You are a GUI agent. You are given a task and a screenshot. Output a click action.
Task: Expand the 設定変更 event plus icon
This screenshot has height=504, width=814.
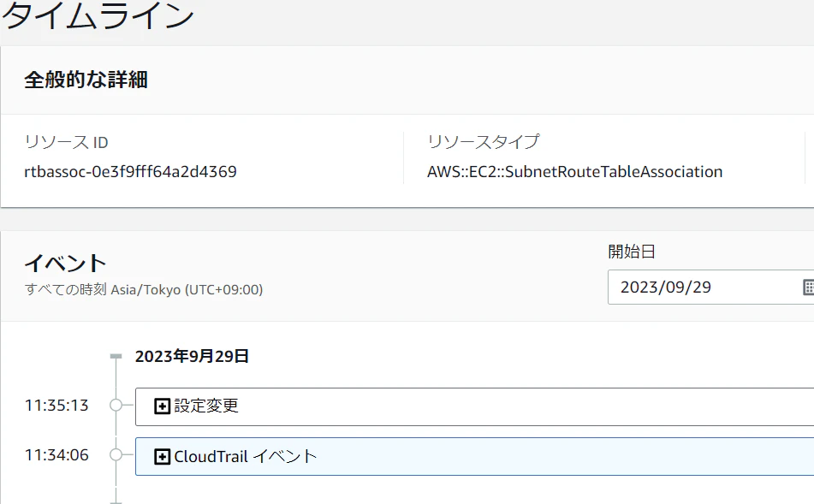click(x=162, y=406)
